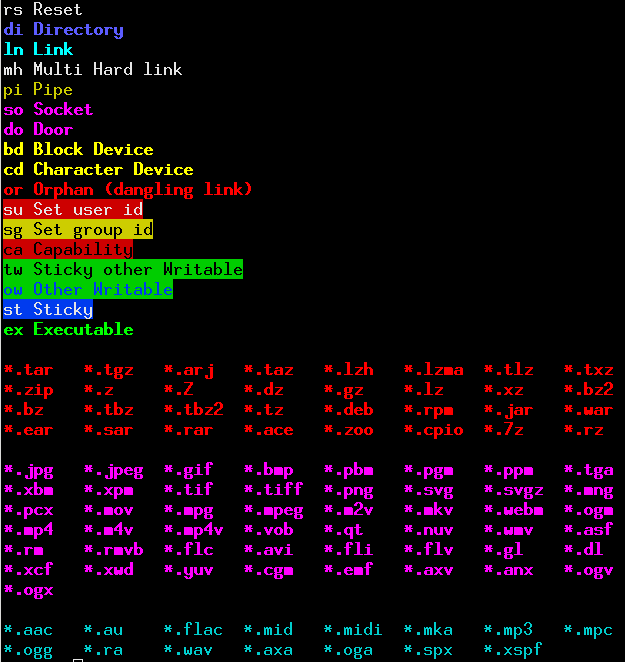Click the '*.tar' archive extension

coord(28,370)
